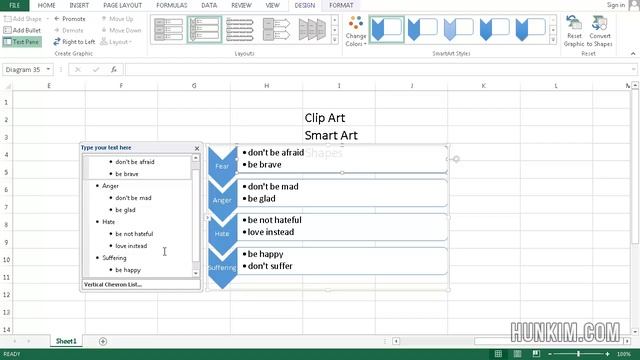This screenshot has height=360, width=640.
Task: Add a new sheet with plus button
Action: [x=103, y=341]
